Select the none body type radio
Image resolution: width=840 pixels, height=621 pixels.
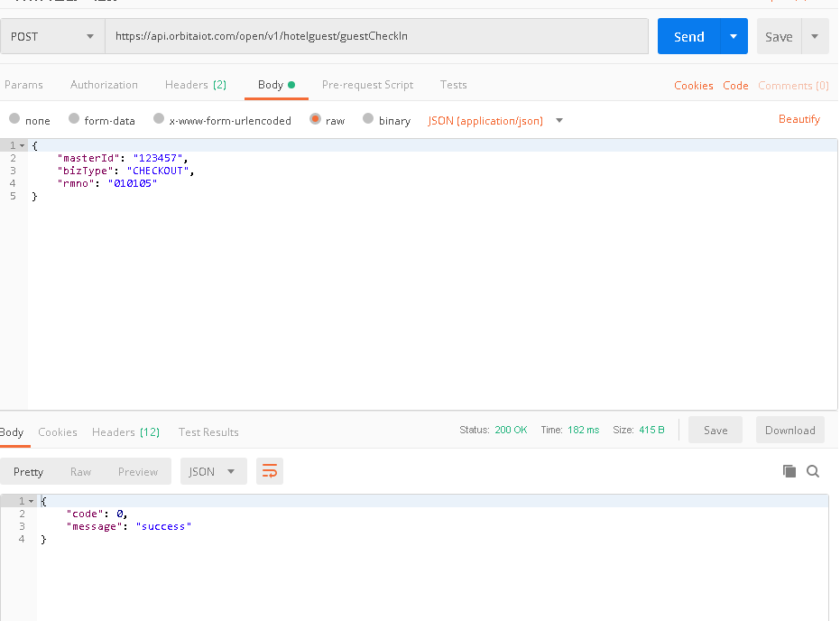(x=14, y=119)
